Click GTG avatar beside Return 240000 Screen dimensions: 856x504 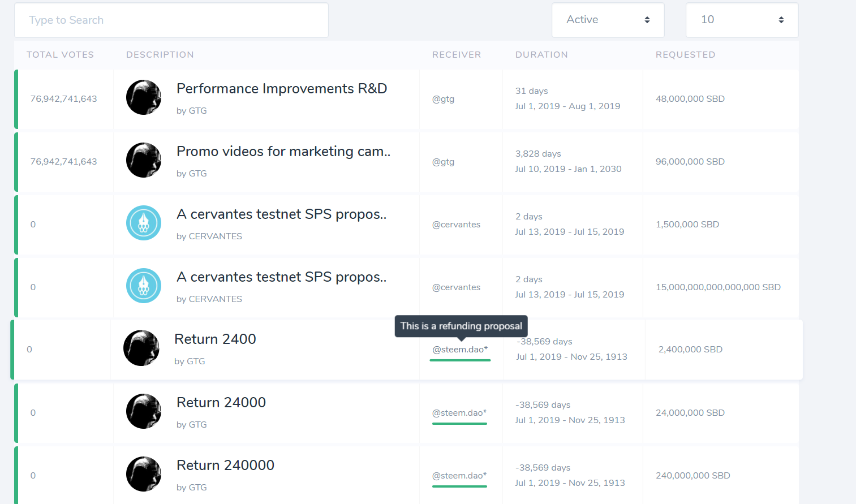pyautogui.click(x=144, y=474)
